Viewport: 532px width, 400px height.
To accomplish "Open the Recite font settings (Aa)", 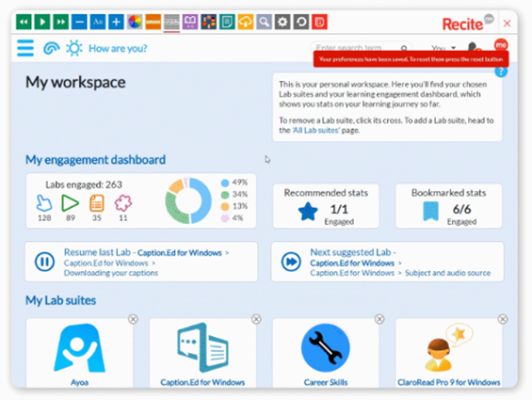I will click(98, 22).
